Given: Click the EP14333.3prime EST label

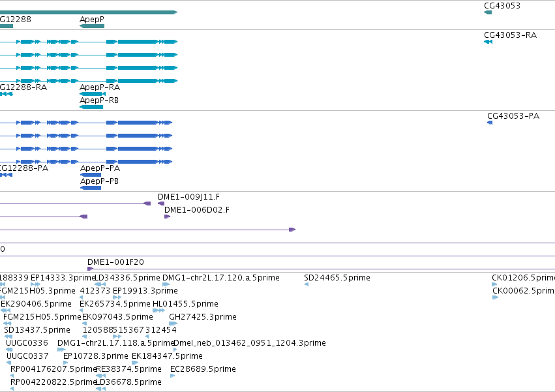Looking at the screenshot, I should coord(63,278).
